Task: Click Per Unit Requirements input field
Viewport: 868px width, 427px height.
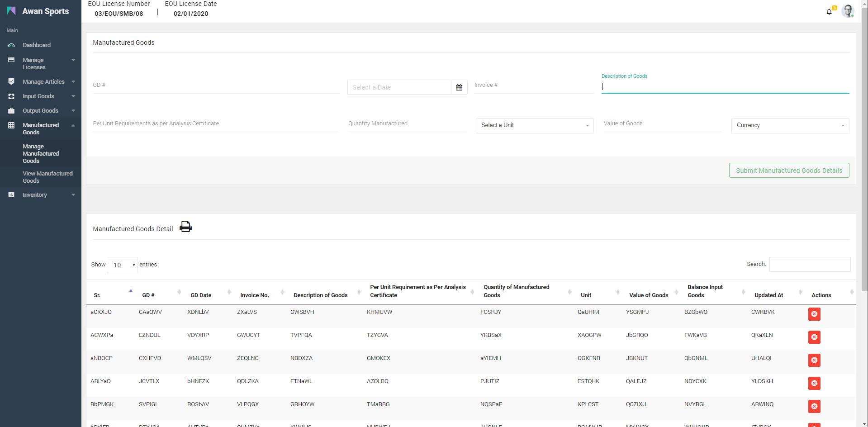Action: 215,124
